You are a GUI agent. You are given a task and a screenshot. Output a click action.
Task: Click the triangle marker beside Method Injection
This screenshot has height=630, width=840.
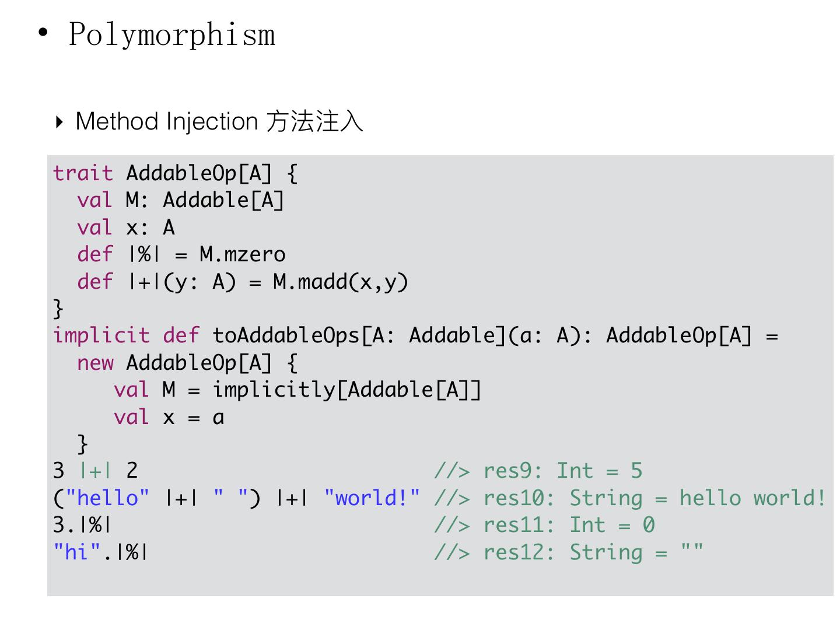click(x=59, y=122)
